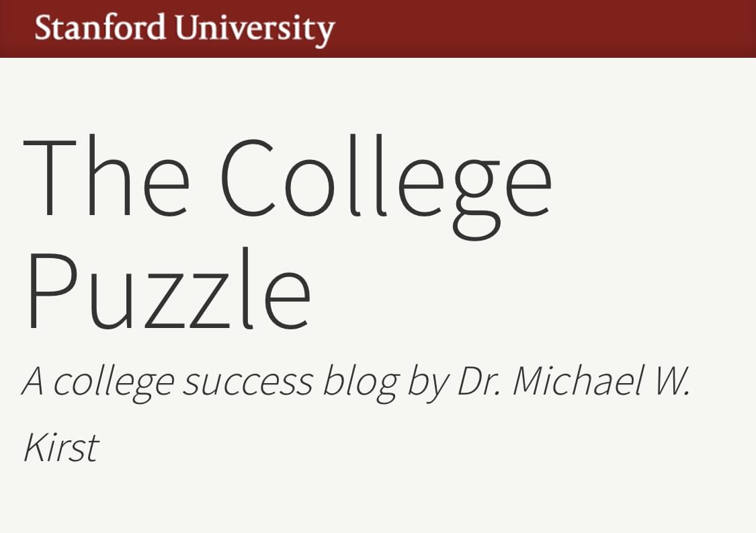Click empty red banner right of Stanford logo
Screen dimensions: 756x533
coord(545,28)
